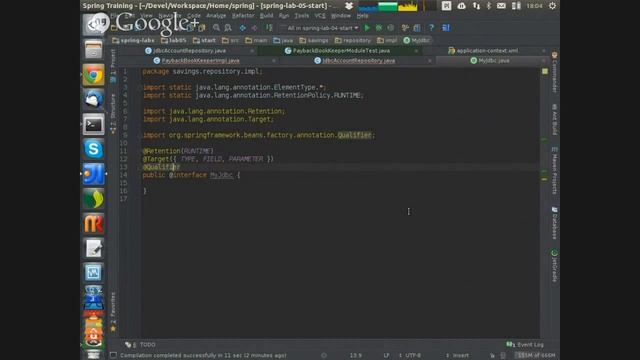
Task: Click the Find magnifier icon in toolbar
Action: tap(216, 28)
